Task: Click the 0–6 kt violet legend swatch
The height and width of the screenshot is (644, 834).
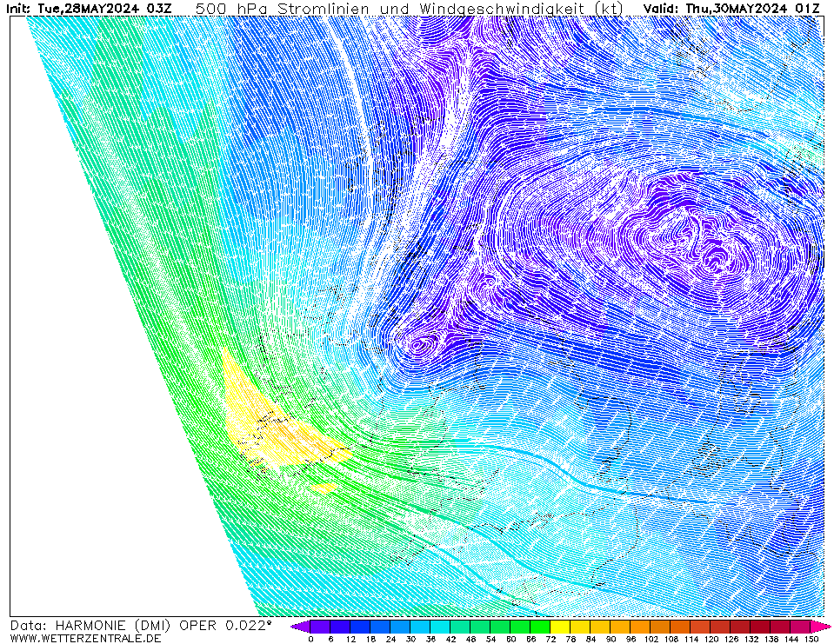Action: tap(320, 627)
